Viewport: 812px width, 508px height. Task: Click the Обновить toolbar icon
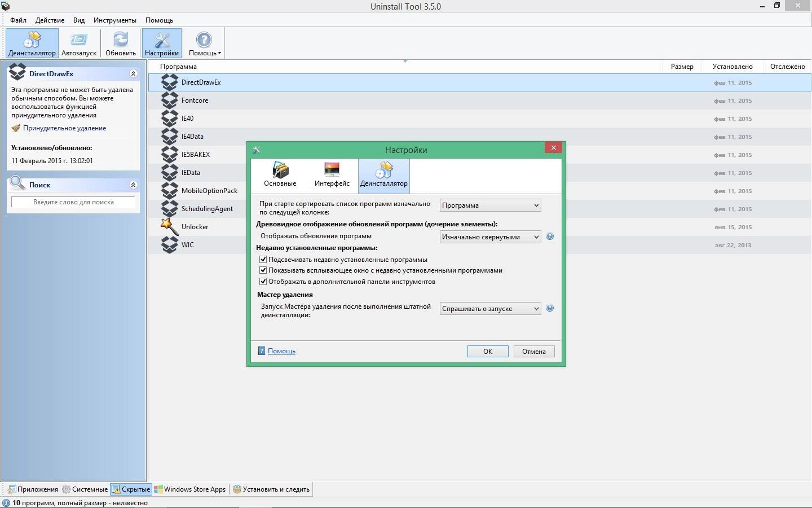pos(121,43)
